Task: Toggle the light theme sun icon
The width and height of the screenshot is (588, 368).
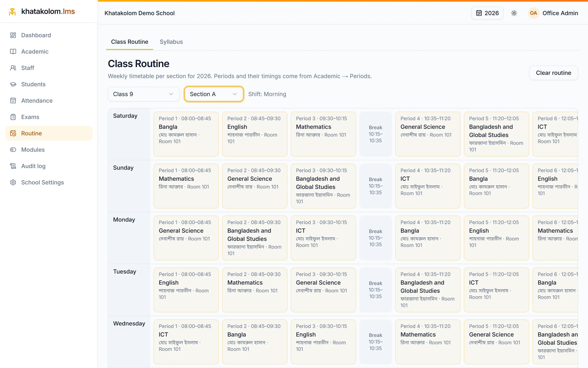Action: coord(514,13)
